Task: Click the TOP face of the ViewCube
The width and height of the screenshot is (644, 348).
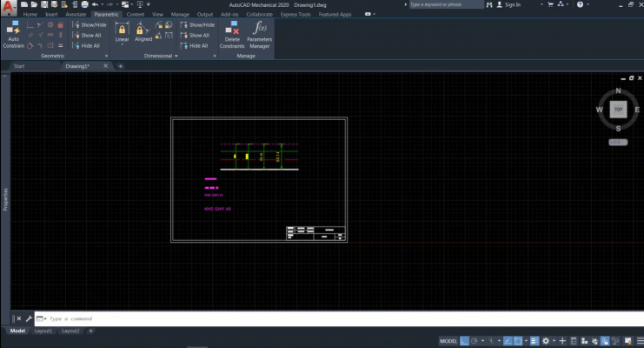Action: pos(618,110)
